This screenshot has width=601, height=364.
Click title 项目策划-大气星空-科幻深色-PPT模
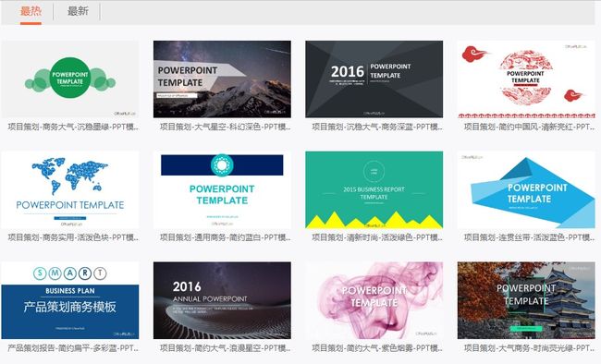coord(225,127)
